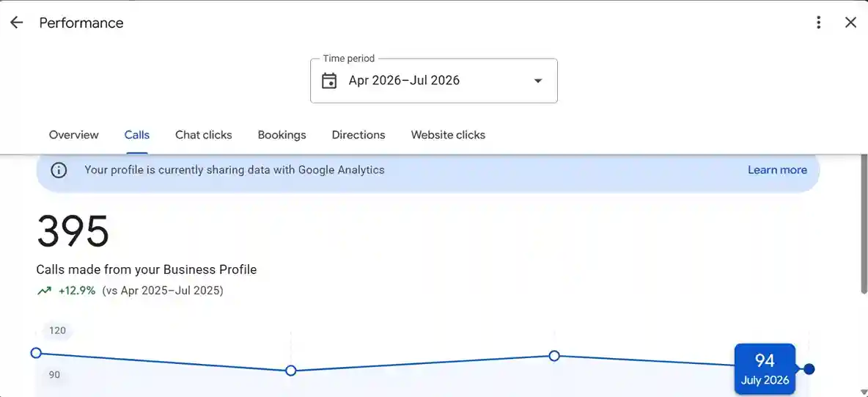Open the Chat clicks tab

pyautogui.click(x=204, y=135)
